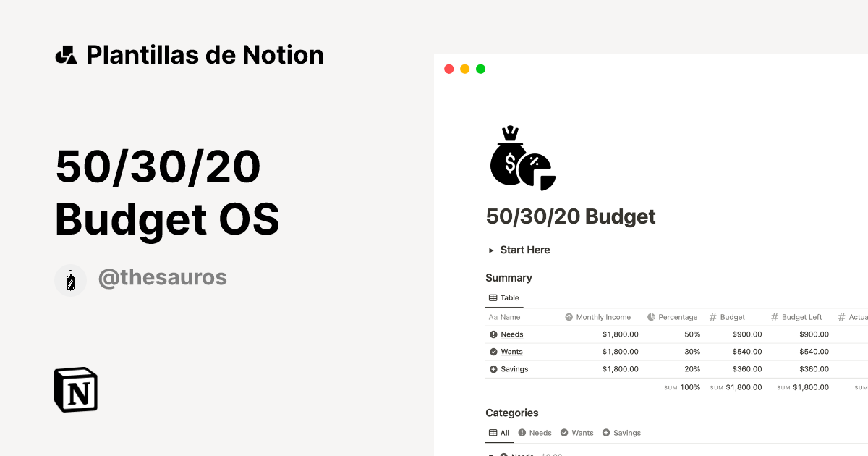Click the SUM 100% aggregation under Percentage
The width and height of the screenshot is (868, 456).
[x=681, y=387]
